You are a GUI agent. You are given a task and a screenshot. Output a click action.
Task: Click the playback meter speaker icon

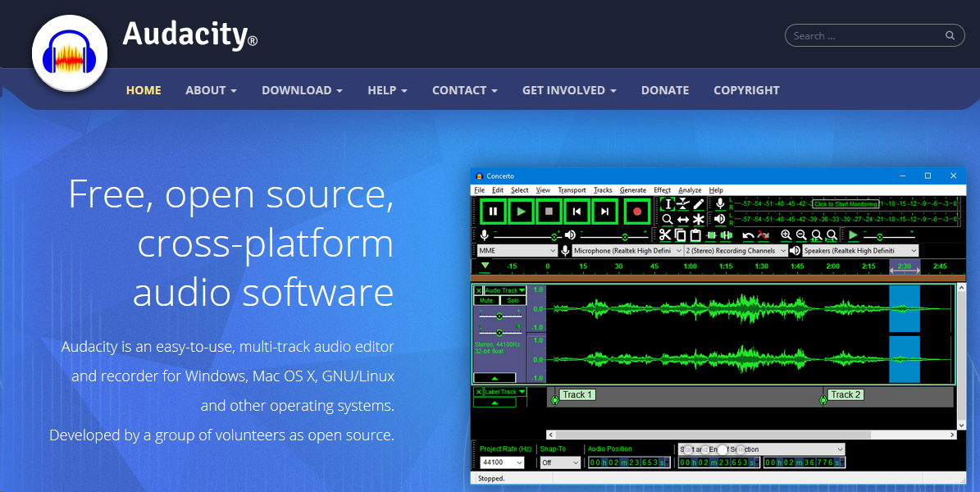point(720,219)
